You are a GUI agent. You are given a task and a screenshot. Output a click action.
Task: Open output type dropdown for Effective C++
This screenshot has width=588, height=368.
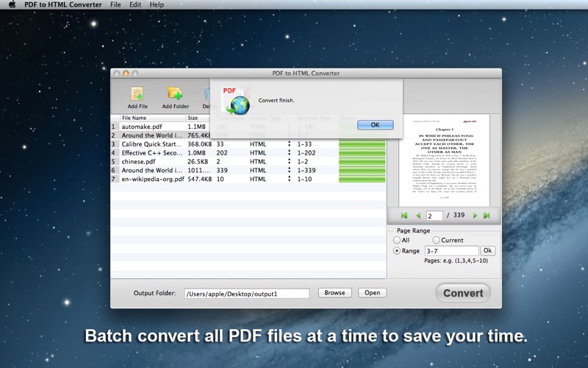click(289, 153)
